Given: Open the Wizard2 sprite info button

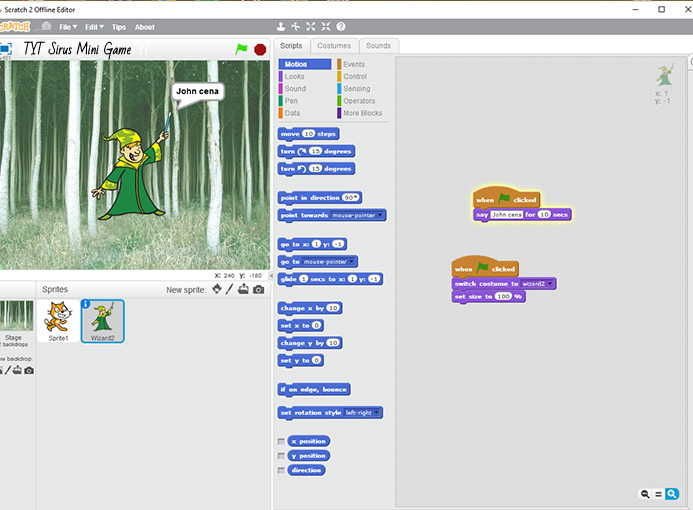Looking at the screenshot, I should click(x=86, y=304).
